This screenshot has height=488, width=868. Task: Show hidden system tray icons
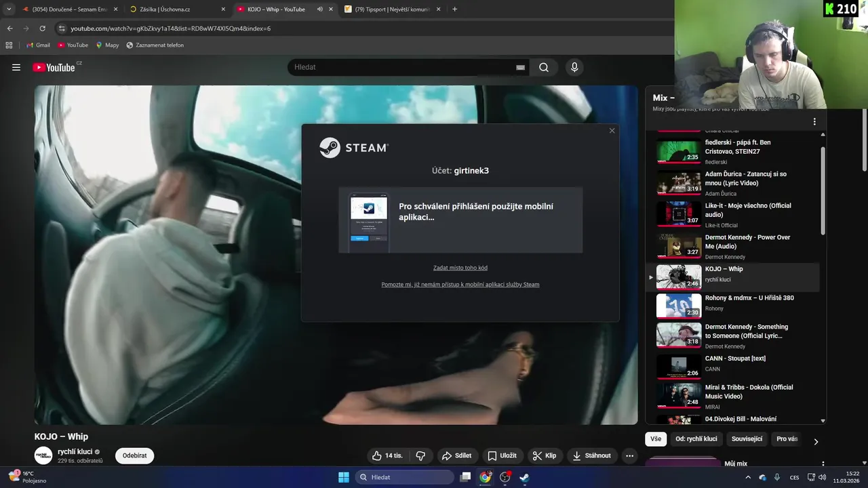coord(748,477)
